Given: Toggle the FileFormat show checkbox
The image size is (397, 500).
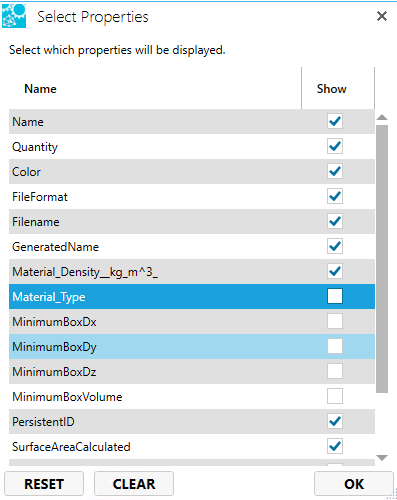Looking at the screenshot, I should (335, 196).
